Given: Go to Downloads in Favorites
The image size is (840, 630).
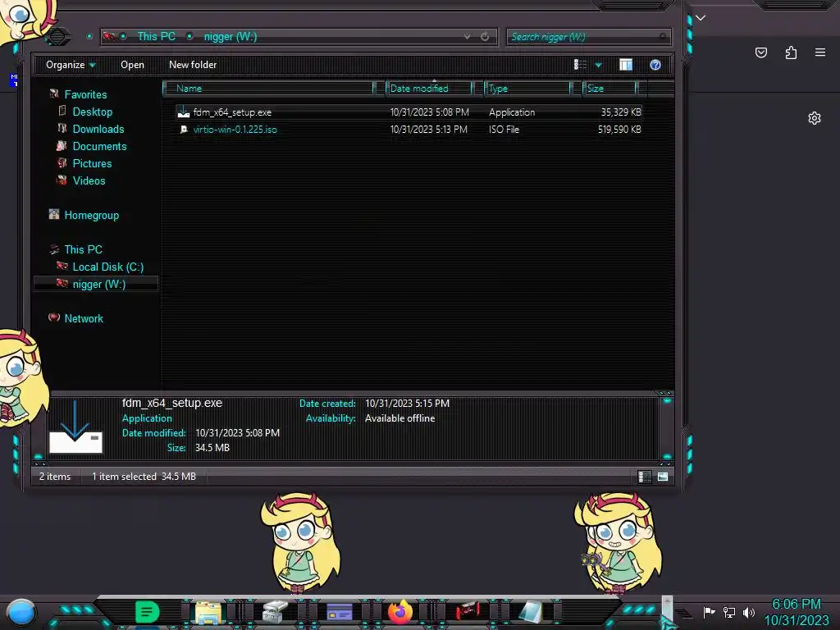Looking at the screenshot, I should [x=98, y=129].
